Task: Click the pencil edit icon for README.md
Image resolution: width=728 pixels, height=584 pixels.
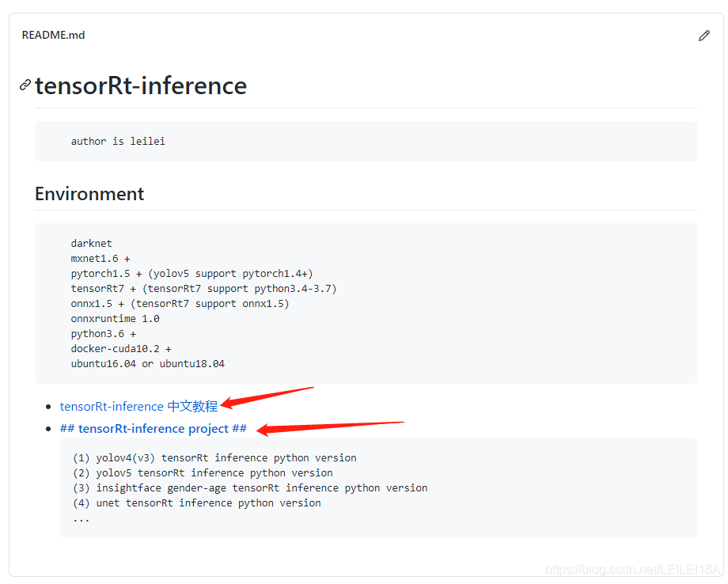Action: click(703, 36)
